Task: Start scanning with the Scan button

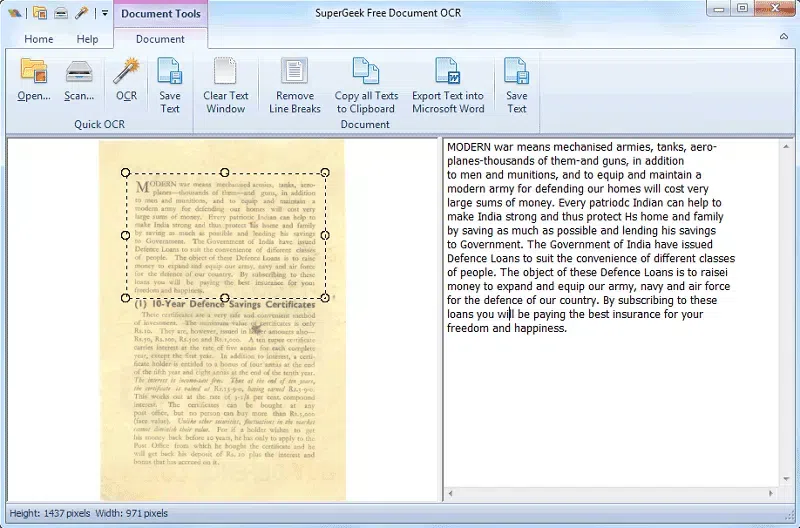Action: pos(79,80)
